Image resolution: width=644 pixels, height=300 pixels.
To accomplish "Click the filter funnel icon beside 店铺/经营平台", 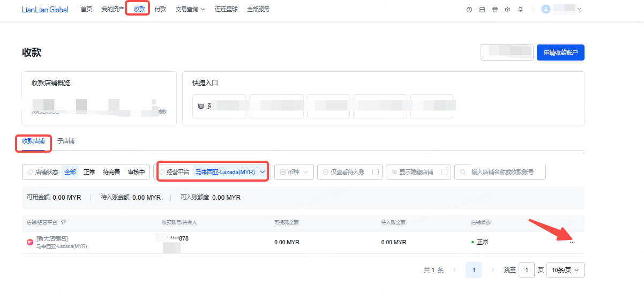I will [63, 222].
